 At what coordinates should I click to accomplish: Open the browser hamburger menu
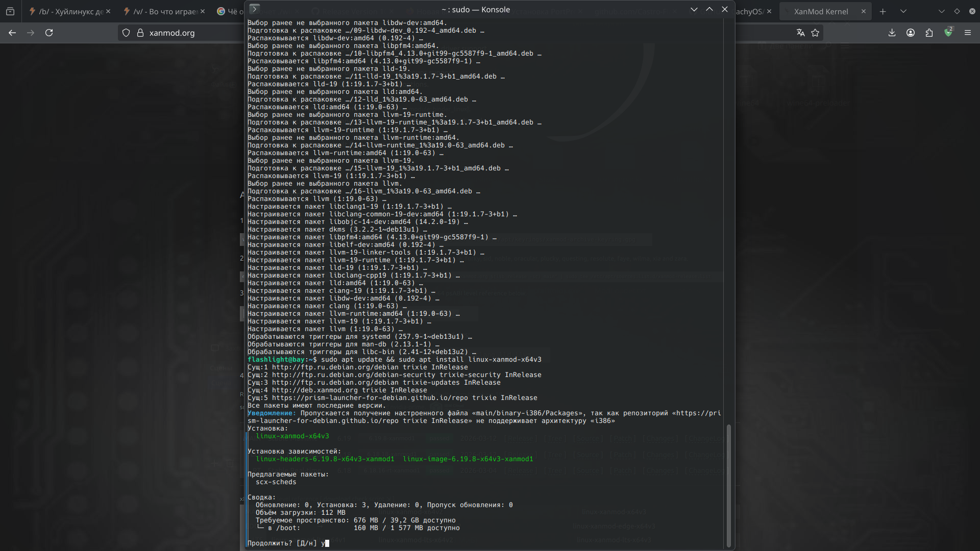(968, 33)
